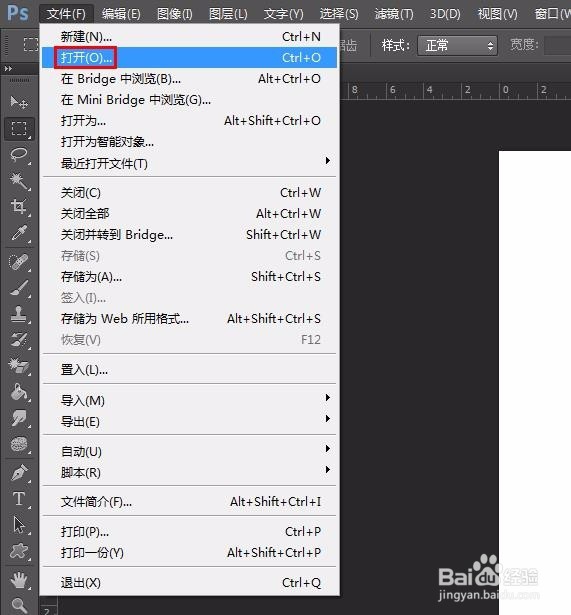This screenshot has height=615, width=571.
Task: Select the Lasso tool
Action: click(x=19, y=155)
